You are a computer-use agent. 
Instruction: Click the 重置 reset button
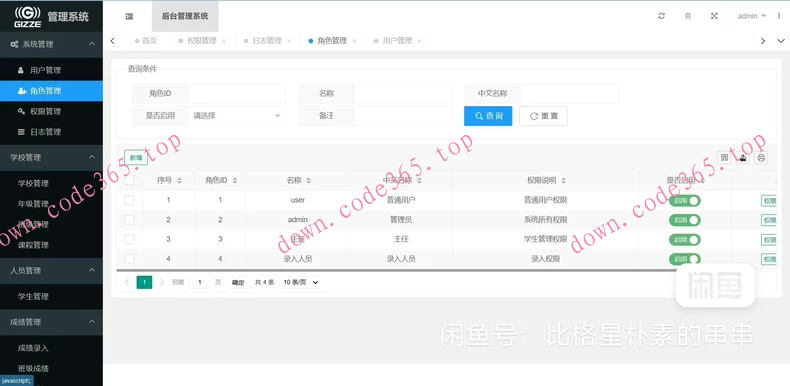[x=544, y=116]
